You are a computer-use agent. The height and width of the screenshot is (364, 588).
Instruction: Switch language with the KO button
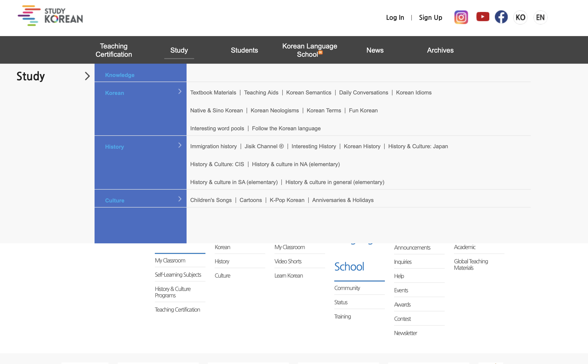point(520,17)
